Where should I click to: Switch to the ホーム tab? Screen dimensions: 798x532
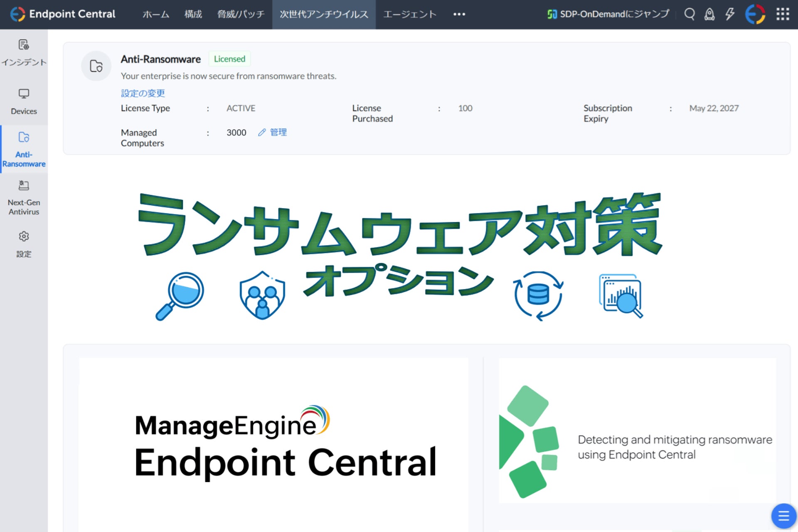click(x=156, y=14)
